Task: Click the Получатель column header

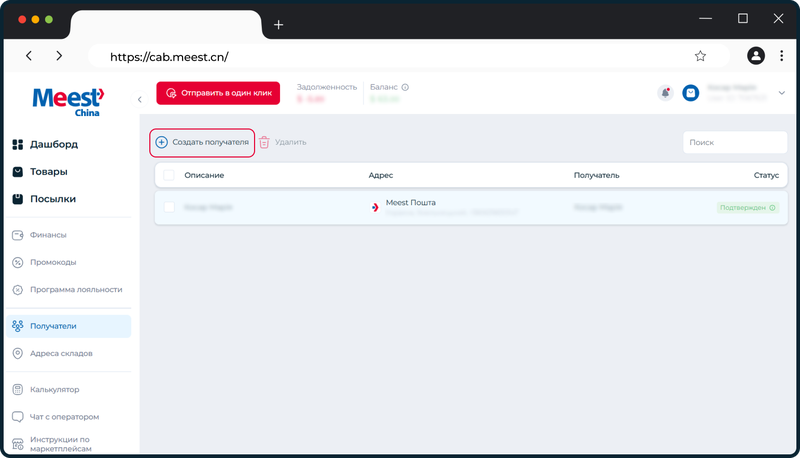Action: coord(596,175)
